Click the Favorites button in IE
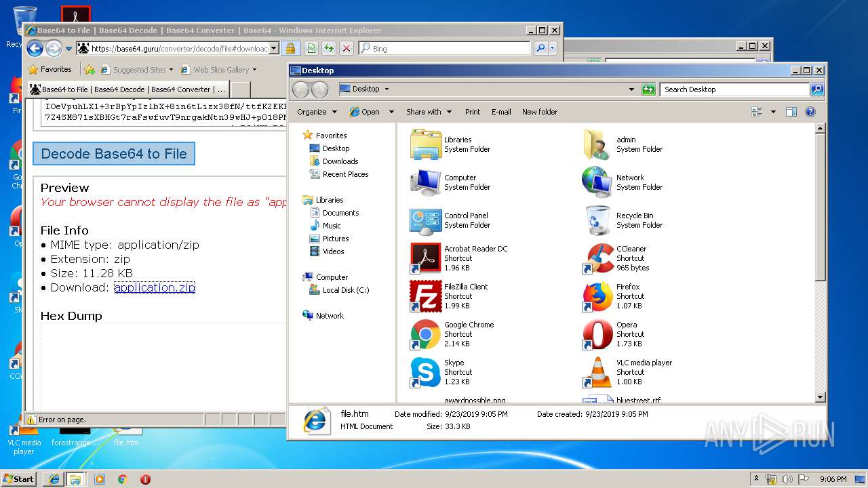Image resolution: width=868 pixels, height=488 pixels. point(50,69)
